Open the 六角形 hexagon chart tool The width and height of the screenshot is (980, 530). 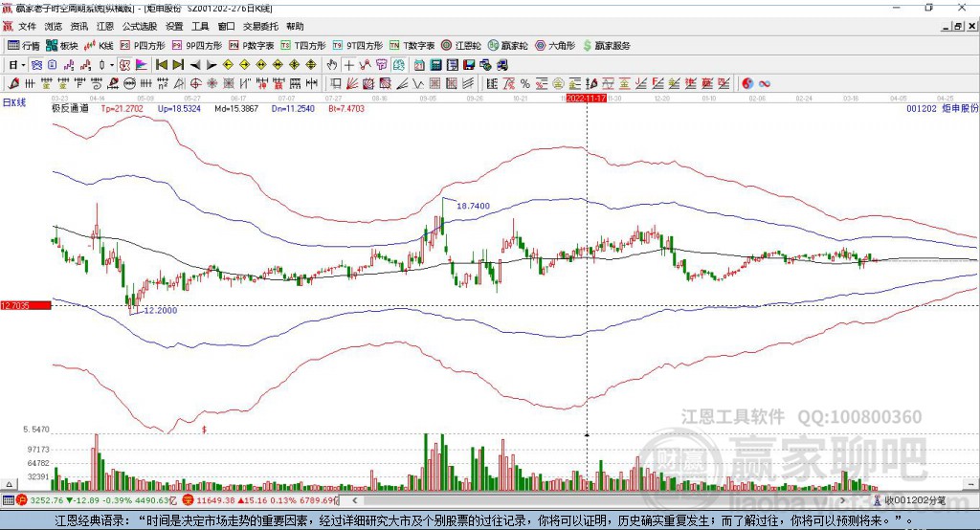555,46
